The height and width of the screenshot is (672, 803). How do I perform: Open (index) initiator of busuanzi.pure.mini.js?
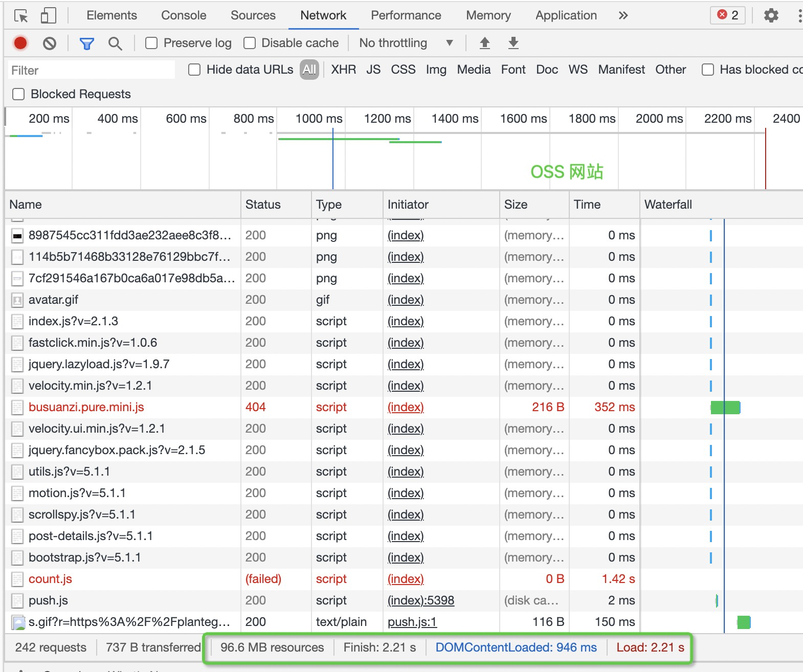[x=406, y=407]
